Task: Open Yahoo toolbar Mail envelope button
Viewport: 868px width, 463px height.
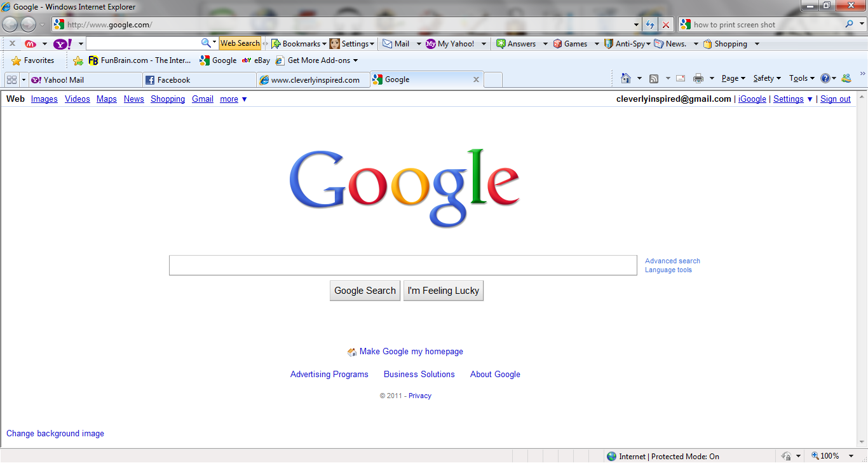Action: [396, 44]
